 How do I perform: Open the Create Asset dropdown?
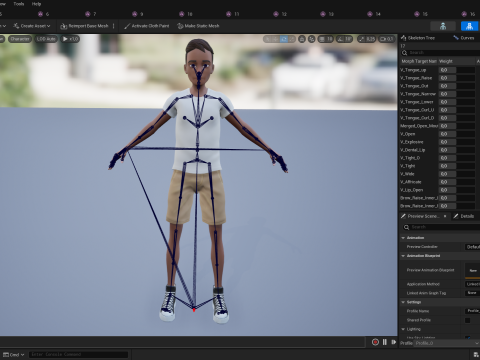coord(32,26)
